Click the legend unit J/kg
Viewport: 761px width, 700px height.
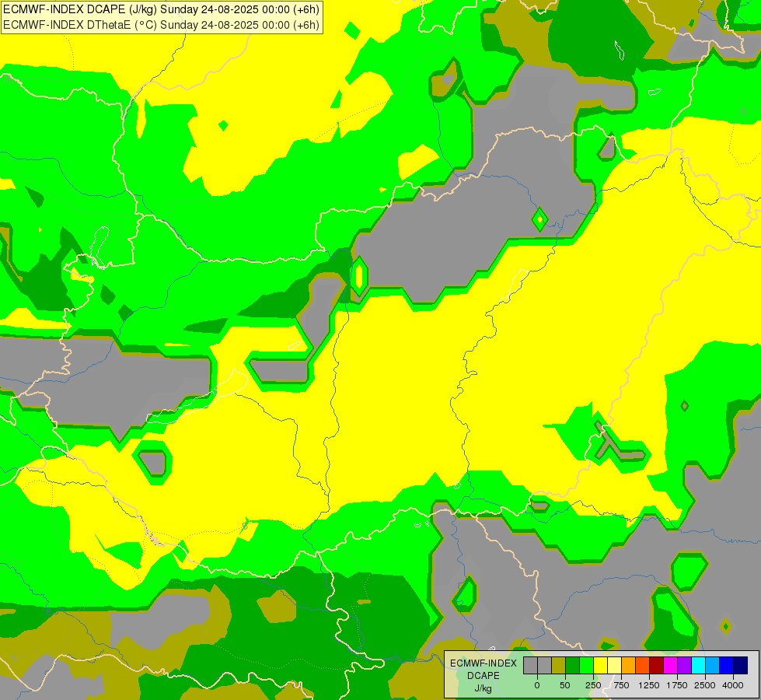click(483, 688)
